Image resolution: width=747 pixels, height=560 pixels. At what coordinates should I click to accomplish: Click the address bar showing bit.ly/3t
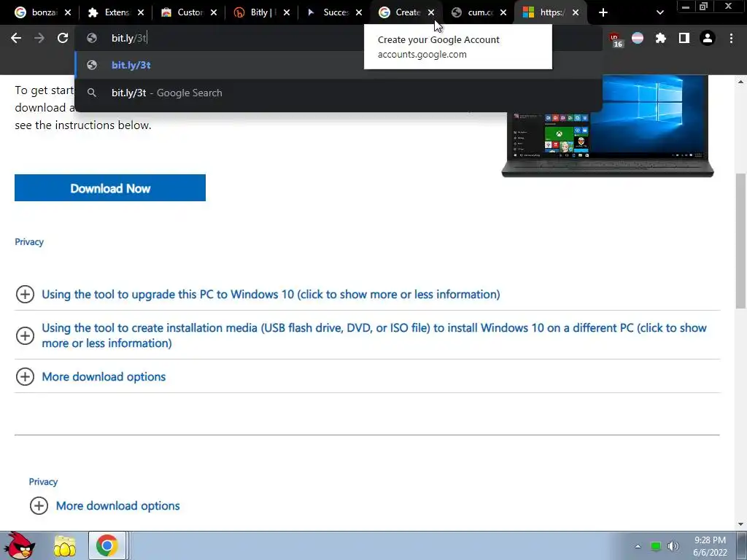pos(338,38)
